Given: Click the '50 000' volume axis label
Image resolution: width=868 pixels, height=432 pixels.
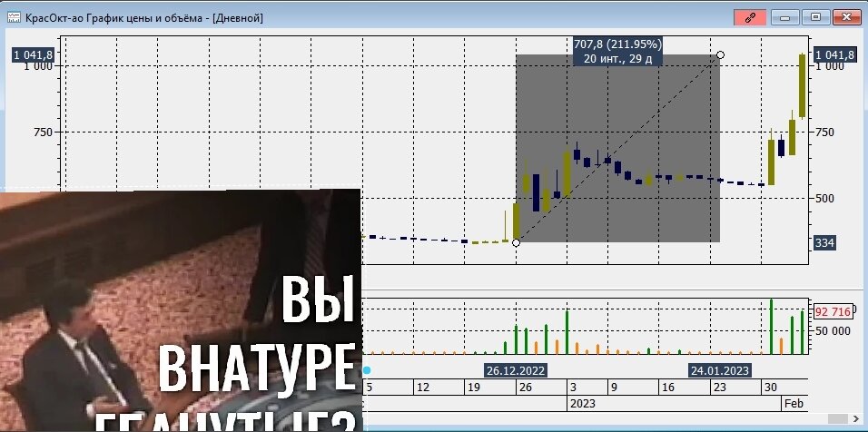Looking at the screenshot, I should tap(832, 331).
